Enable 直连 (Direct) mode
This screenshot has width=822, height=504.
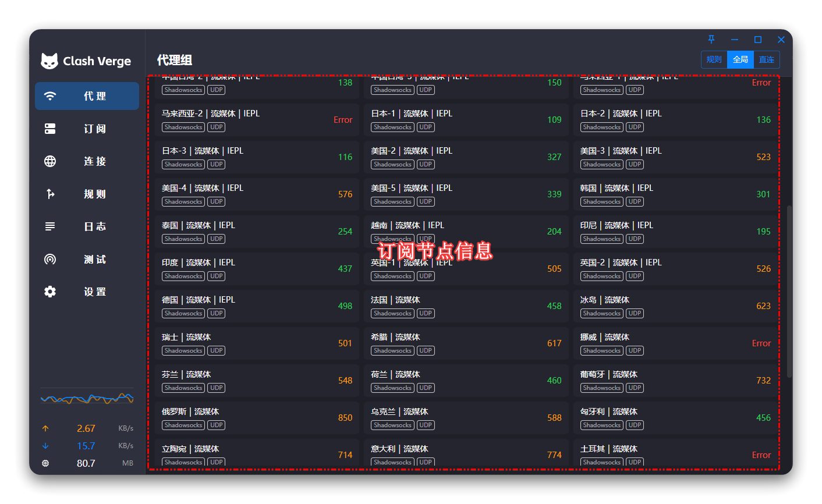point(767,59)
